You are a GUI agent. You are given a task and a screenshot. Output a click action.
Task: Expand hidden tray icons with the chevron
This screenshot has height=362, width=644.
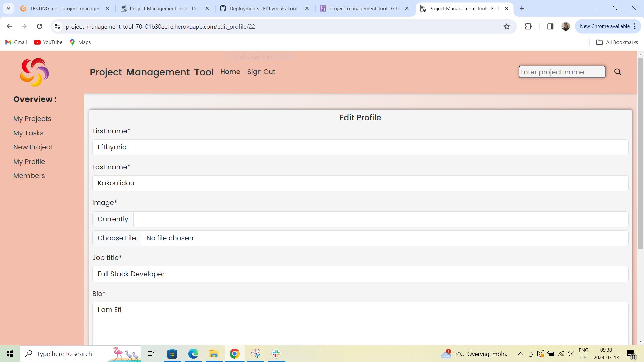point(520,354)
